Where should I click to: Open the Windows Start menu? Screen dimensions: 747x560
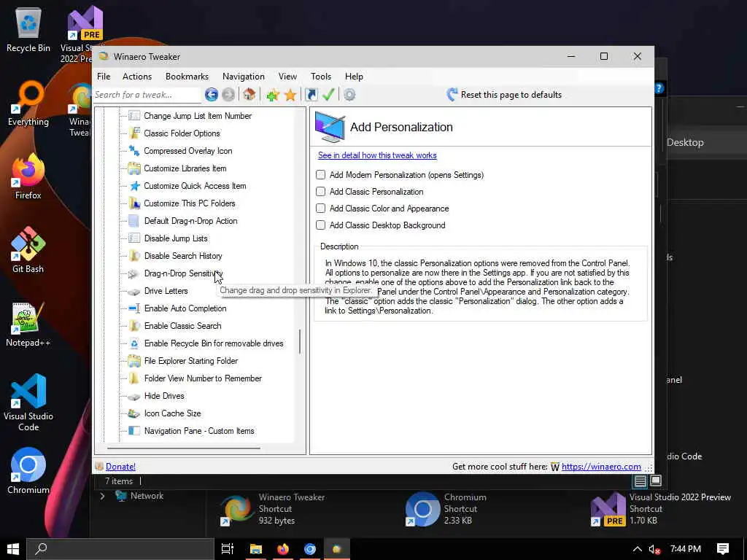[x=13, y=549]
